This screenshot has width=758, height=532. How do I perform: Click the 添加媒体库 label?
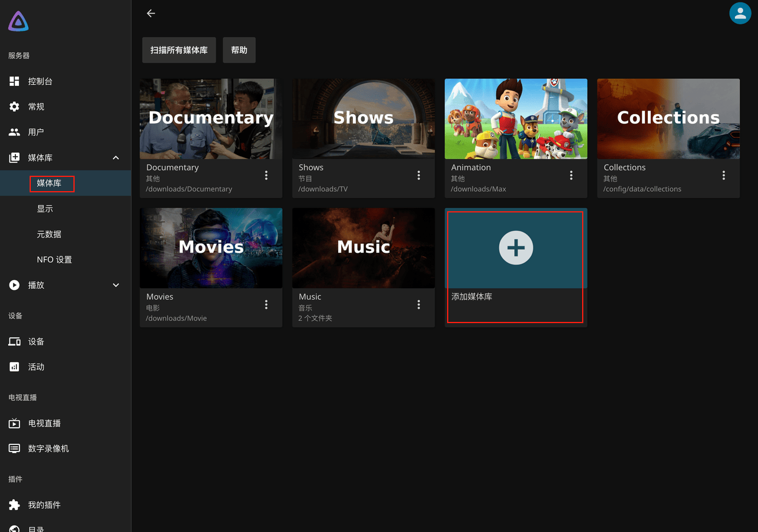(x=472, y=296)
